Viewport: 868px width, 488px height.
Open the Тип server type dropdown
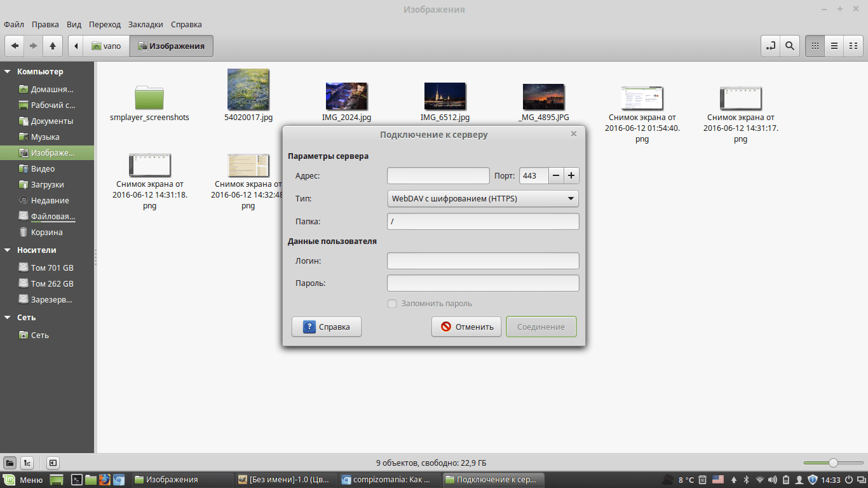point(483,199)
